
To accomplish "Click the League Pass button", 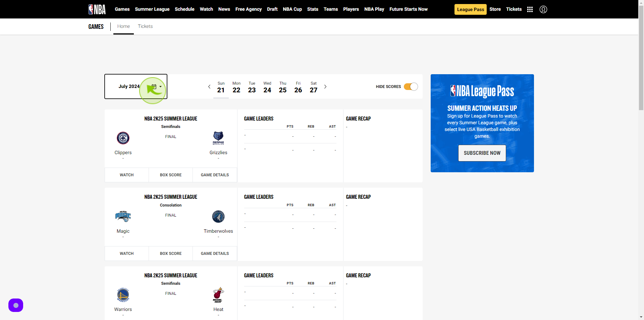I will coord(471,9).
